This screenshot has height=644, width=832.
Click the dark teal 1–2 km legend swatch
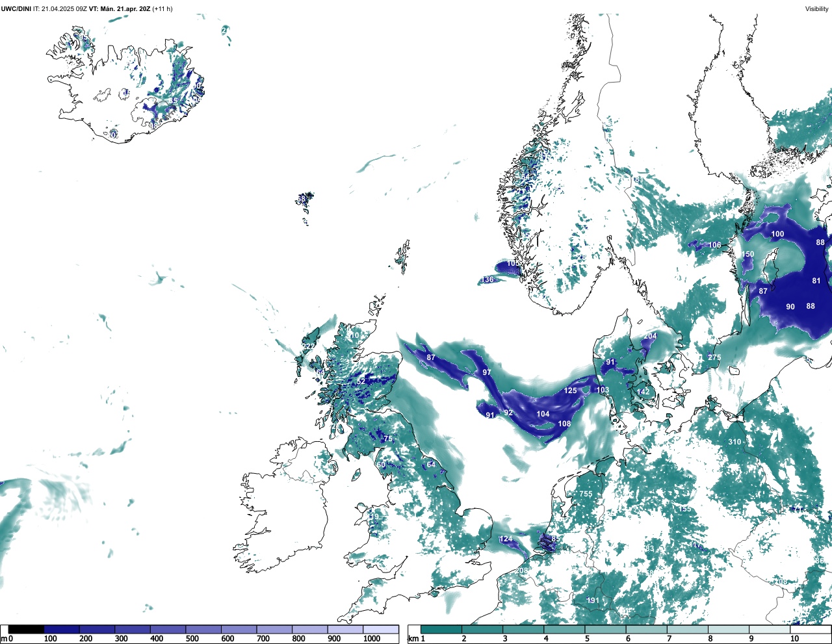441,629
